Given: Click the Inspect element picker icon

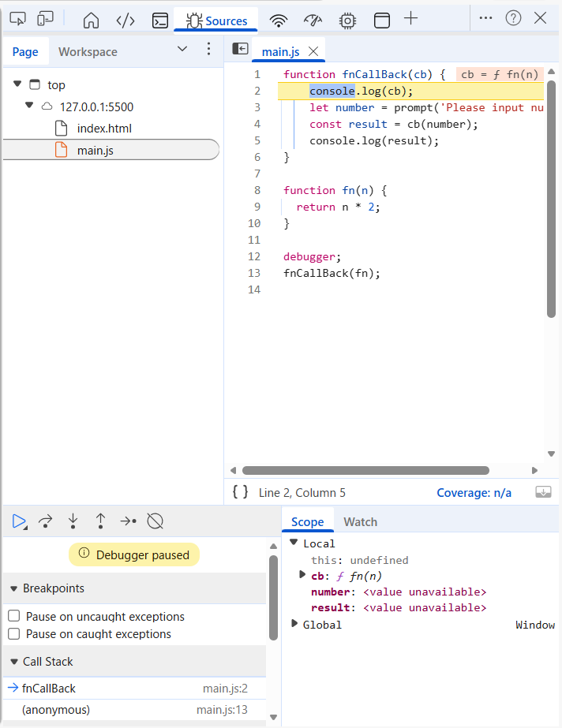Looking at the screenshot, I should (x=17, y=19).
